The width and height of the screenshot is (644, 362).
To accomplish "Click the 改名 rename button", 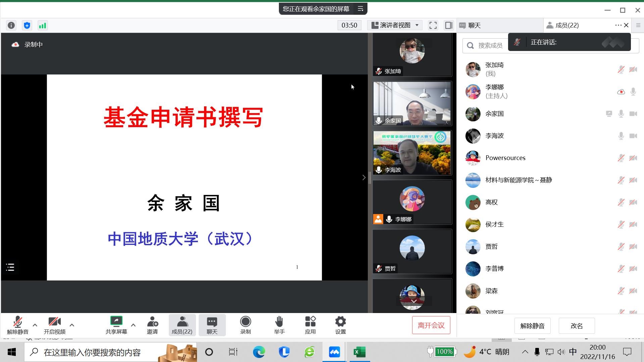I will pyautogui.click(x=576, y=326).
